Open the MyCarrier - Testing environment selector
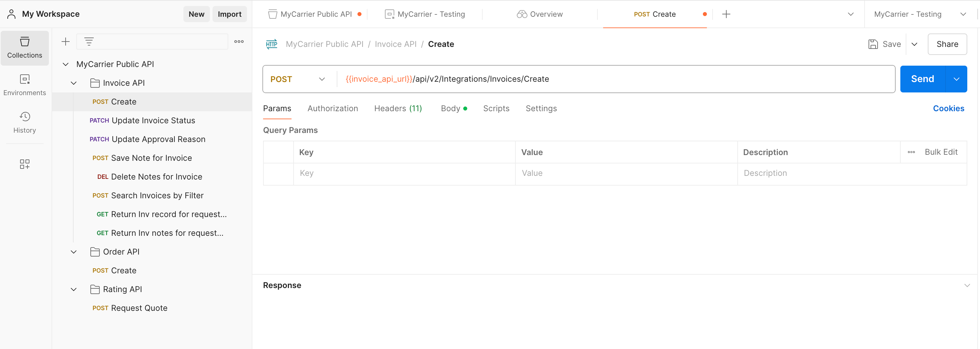Screen dimensions: 980x349 (920, 14)
